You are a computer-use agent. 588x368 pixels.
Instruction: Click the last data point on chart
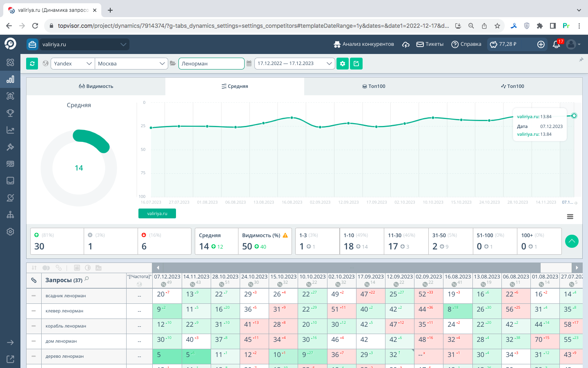[x=574, y=116]
